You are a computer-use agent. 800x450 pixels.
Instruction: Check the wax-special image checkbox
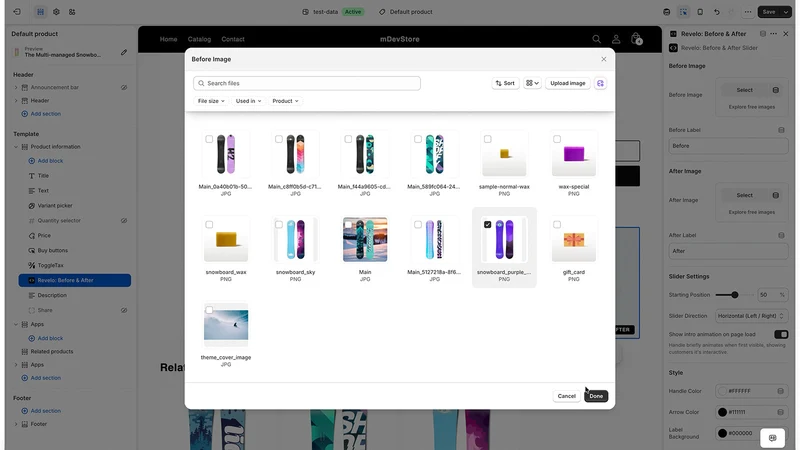pos(557,139)
